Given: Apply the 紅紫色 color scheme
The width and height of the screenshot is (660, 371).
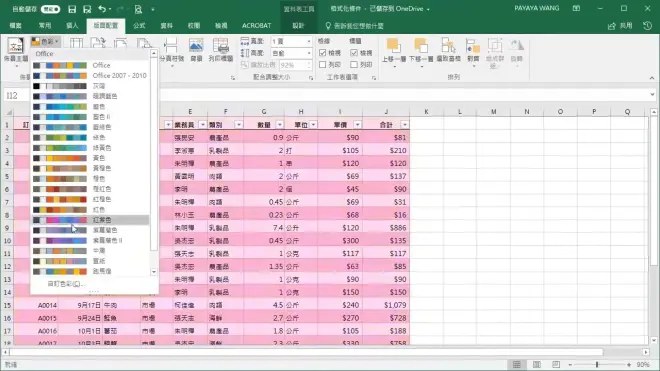Looking at the screenshot, I should click(x=90, y=220).
